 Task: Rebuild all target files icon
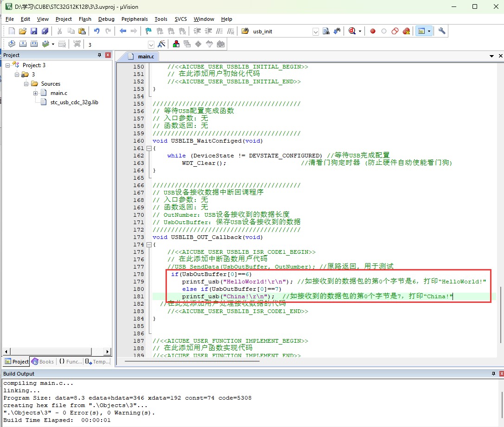pos(34,44)
